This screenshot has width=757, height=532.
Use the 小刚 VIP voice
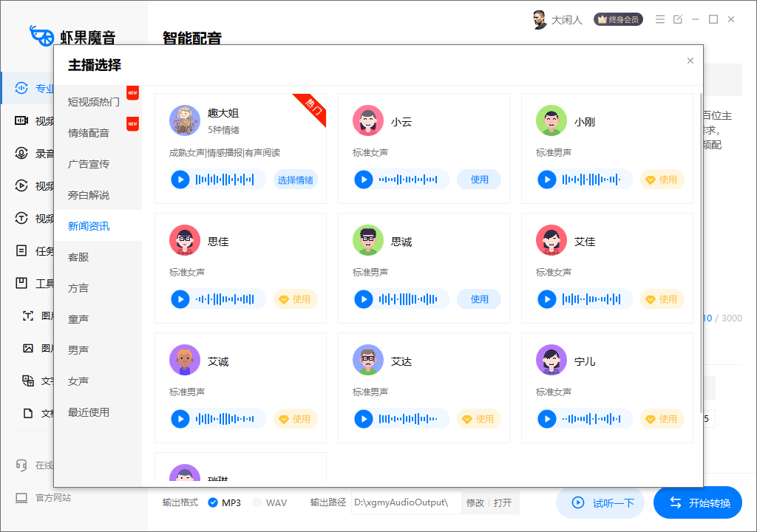pyautogui.click(x=662, y=180)
